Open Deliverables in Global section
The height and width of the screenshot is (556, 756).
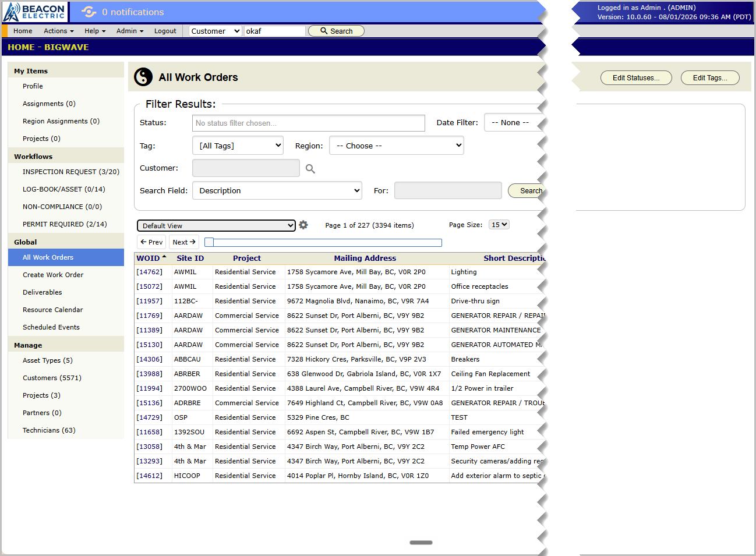[42, 292]
